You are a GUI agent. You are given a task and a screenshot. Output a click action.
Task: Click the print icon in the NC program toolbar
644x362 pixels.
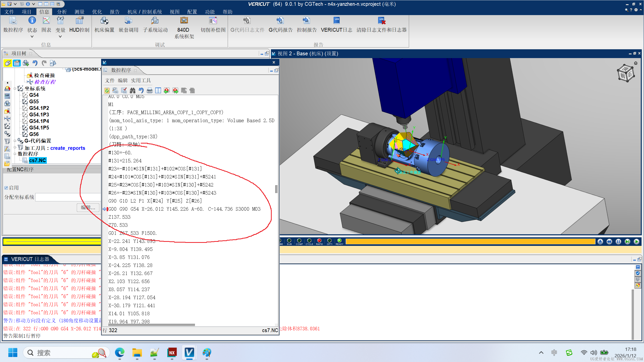pyautogui.click(x=150, y=90)
